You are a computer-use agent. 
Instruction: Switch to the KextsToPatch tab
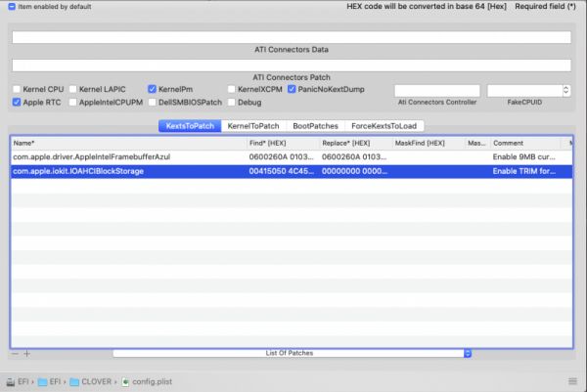point(190,126)
